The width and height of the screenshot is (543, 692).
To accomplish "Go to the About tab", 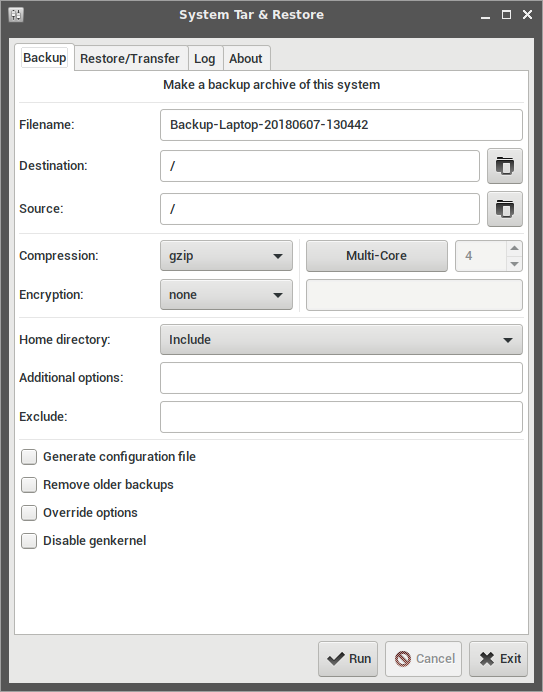I will 245,58.
